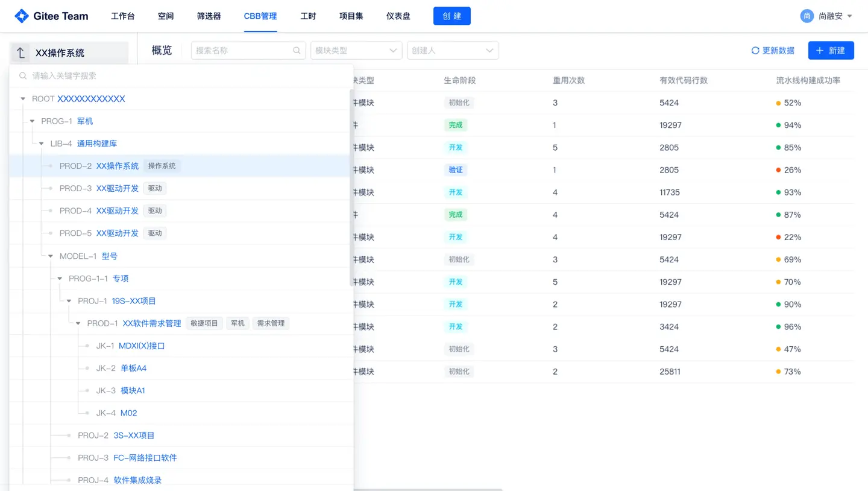Open the 创建人 dropdown
This screenshot has width=868, height=491.
coord(453,51)
